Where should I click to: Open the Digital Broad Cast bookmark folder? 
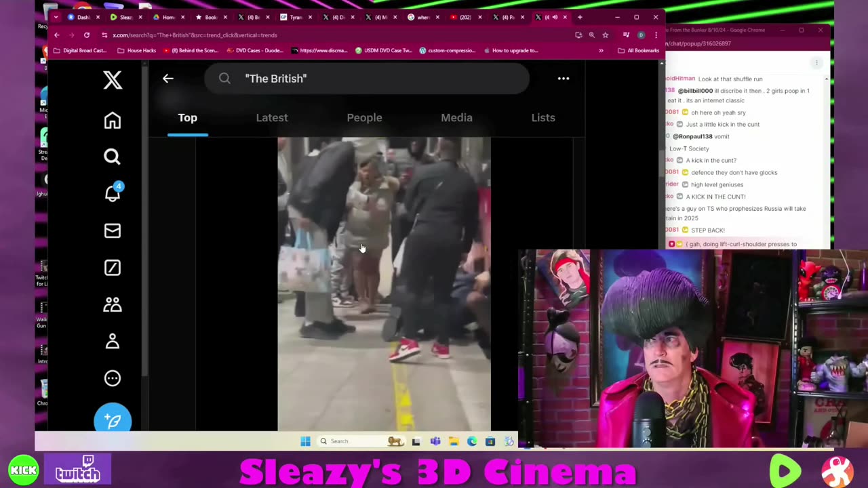(x=80, y=50)
